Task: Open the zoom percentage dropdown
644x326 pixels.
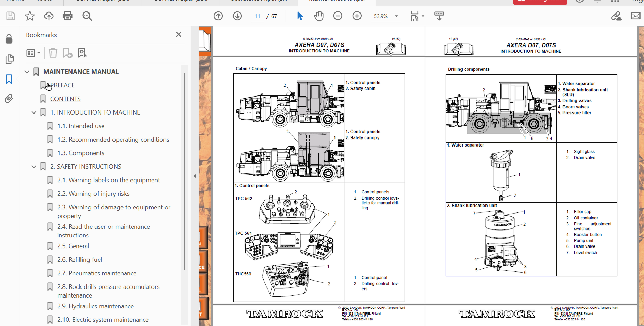Action: [x=396, y=16]
